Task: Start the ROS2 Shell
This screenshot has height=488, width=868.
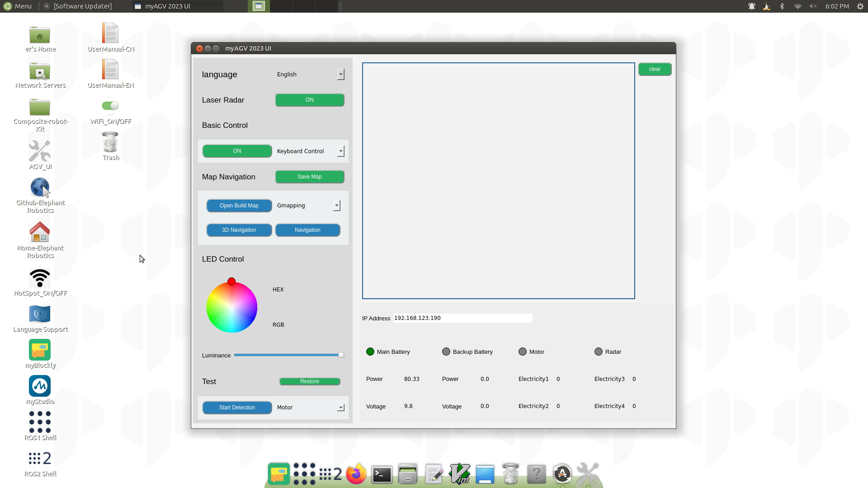Action: click(40, 458)
